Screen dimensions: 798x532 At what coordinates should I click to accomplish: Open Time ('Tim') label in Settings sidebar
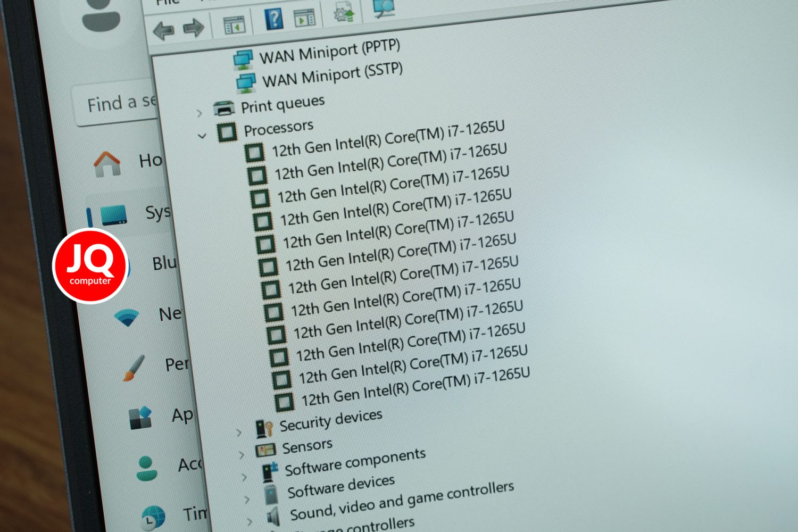coord(195,513)
